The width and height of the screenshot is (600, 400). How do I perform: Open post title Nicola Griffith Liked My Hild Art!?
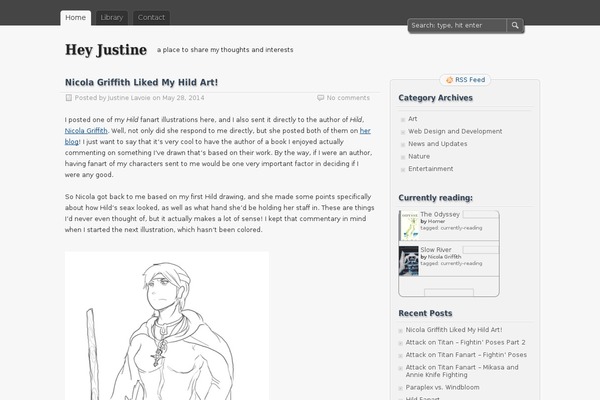(x=141, y=82)
